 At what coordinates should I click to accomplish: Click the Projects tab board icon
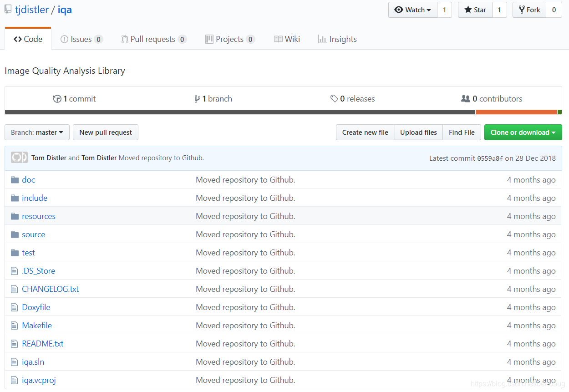pos(209,39)
